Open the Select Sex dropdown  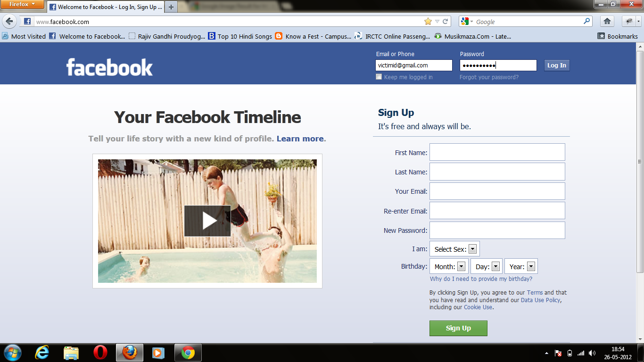coord(454,249)
